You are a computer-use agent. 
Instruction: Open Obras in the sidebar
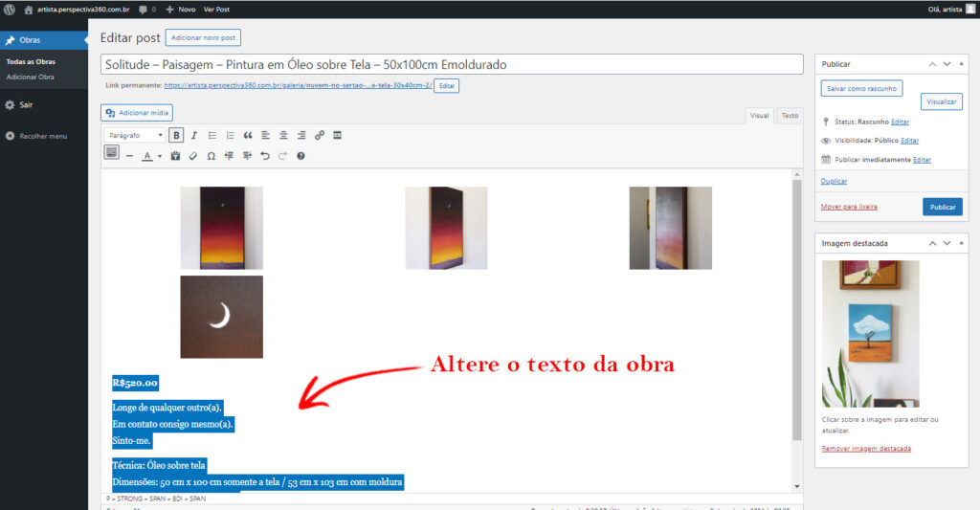[44, 40]
